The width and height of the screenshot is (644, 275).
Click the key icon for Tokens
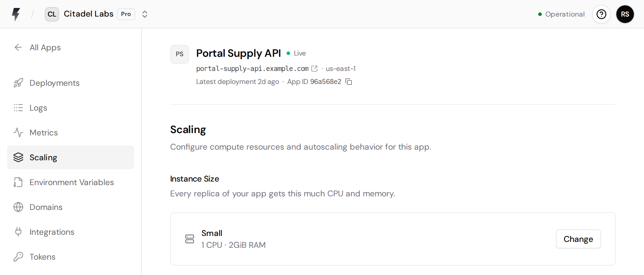pyautogui.click(x=18, y=257)
